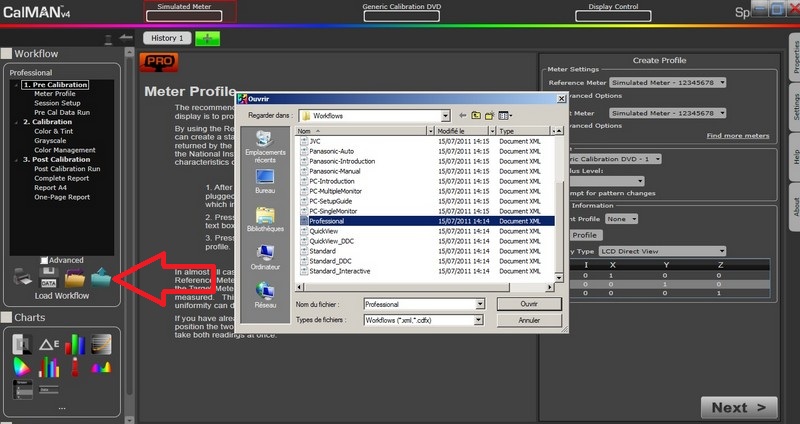
Task: Open the CIE gamut triangle chart icon
Action: [x=21, y=367]
